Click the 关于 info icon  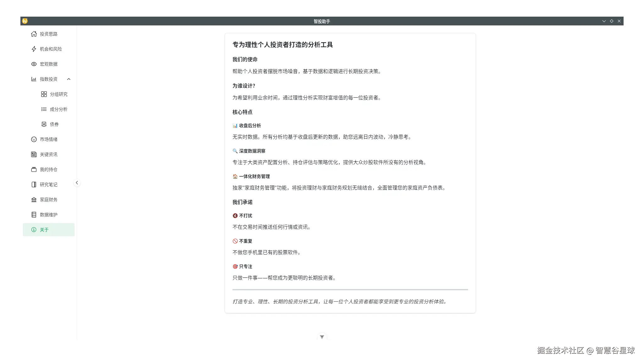(x=34, y=229)
